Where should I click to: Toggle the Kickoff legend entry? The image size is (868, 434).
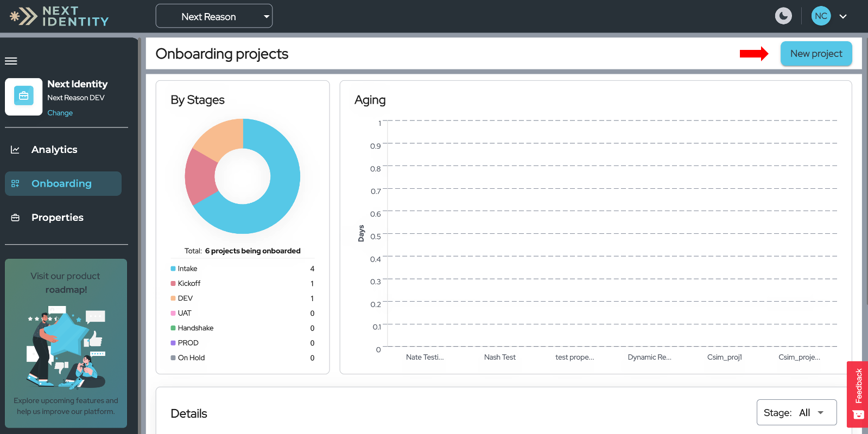pos(186,283)
